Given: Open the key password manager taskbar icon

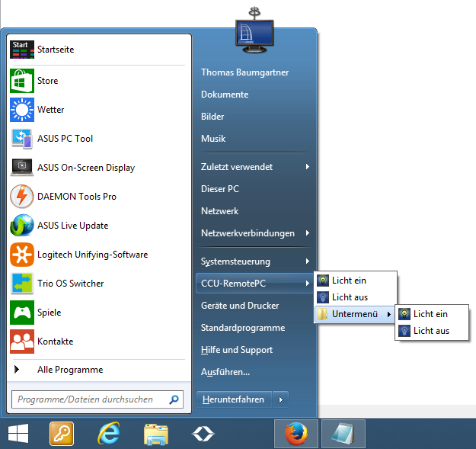Looking at the screenshot, I should tap(62, 434).
